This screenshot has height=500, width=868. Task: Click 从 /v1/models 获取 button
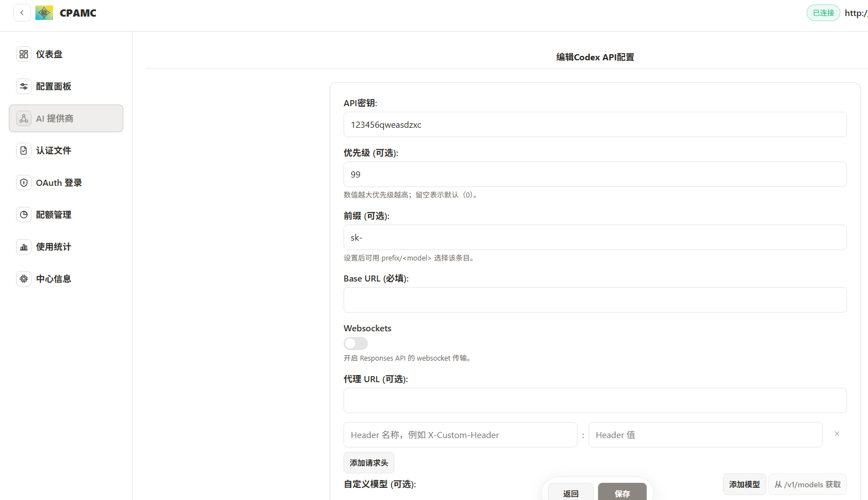point(808,485)
